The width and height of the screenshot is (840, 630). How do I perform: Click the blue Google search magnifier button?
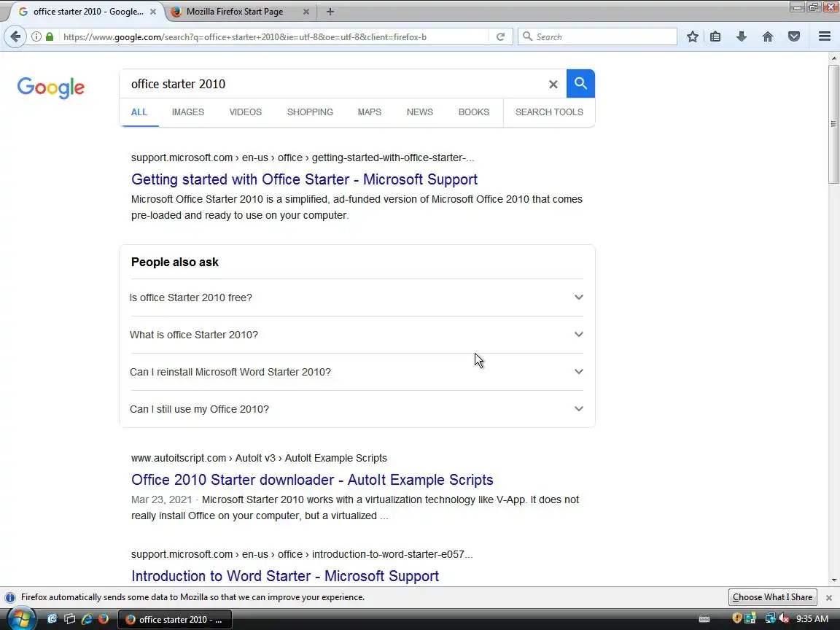click(x=580, y=84)
